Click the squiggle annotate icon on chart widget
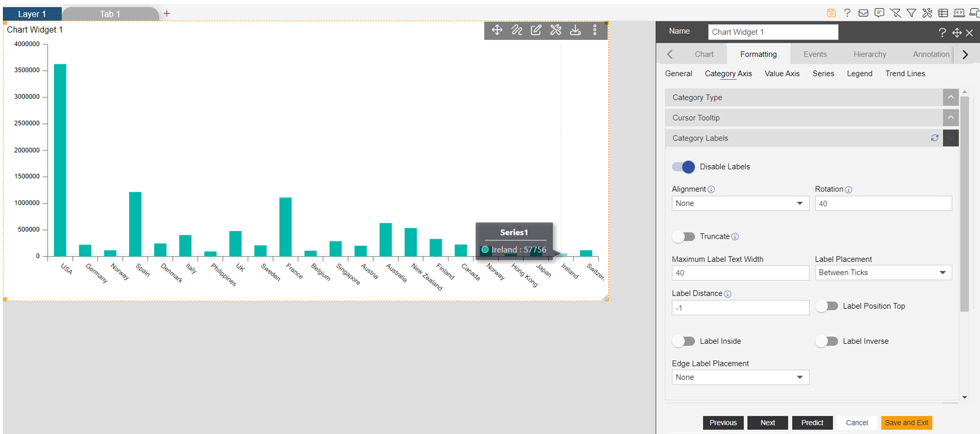Image resolution: width=980 pixels, height=434 pixels. pyautogui.click(x=517, y=30)
